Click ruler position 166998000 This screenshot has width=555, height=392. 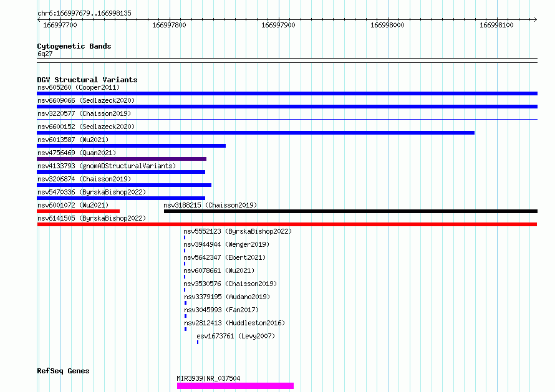point(387,25)
